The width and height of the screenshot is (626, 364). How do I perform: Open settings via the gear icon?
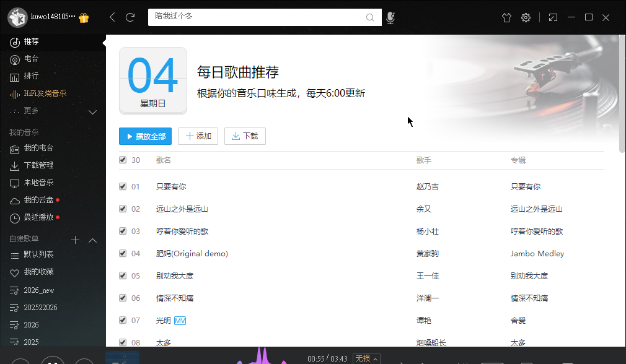tap(526, 17)
